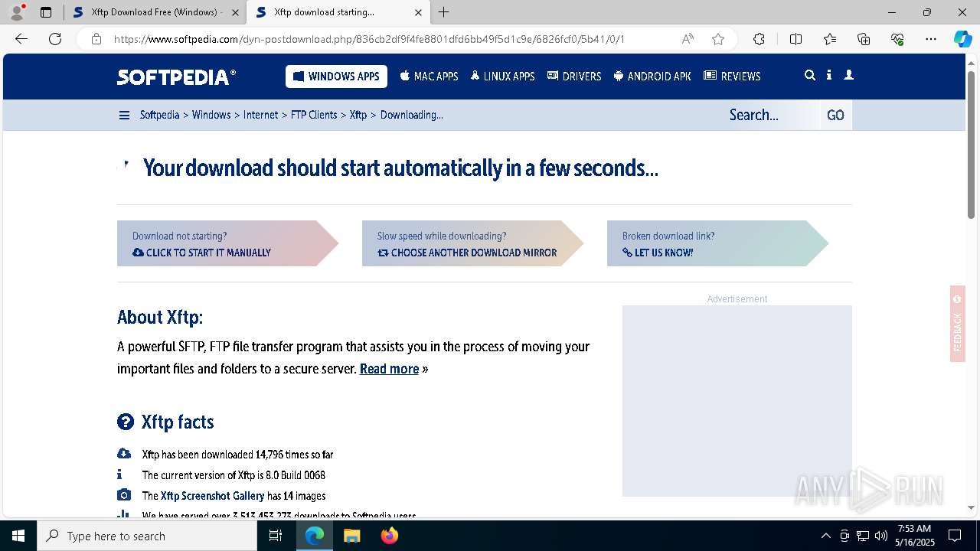Open Softpedia info icon

coord(829,75)
